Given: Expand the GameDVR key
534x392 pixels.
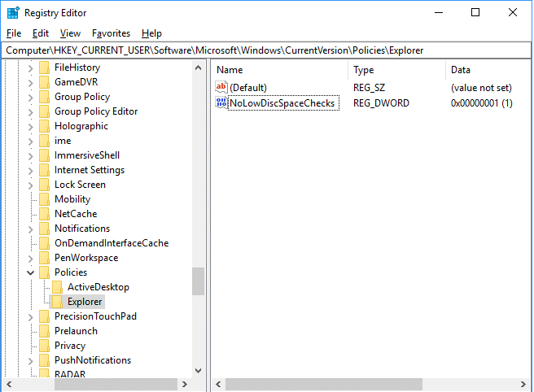Looking at the screenshot, I should 31,83.
